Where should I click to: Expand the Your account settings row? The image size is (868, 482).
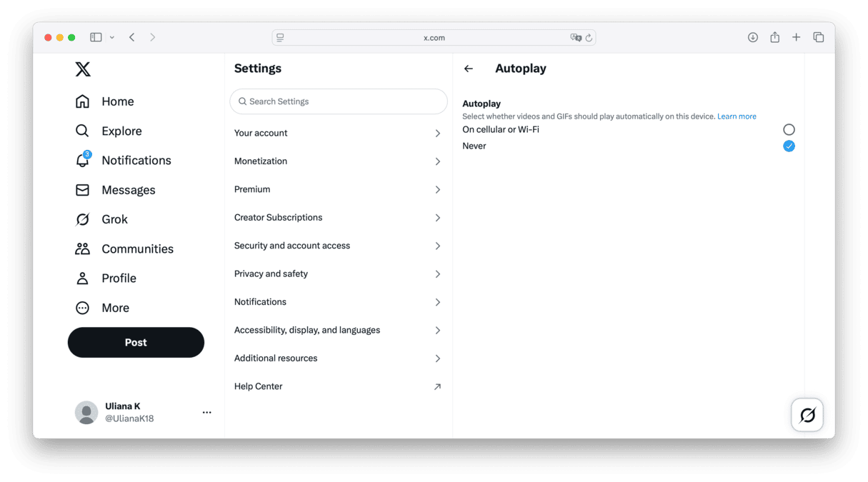tap(339, 133)
